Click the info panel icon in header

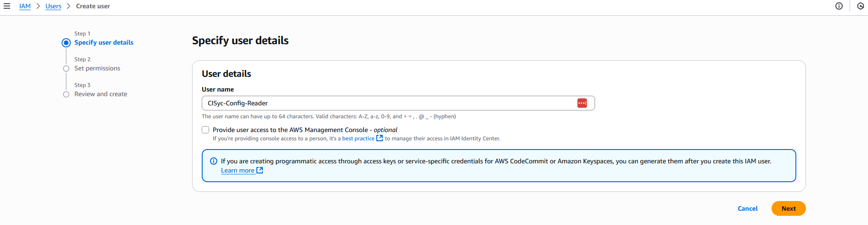coord(839,6)
